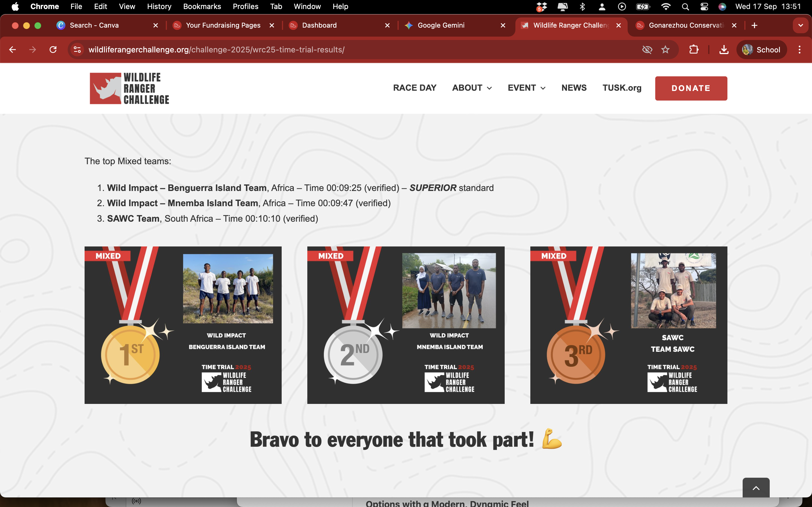Bookmark this page with the star icon
This screenshot has height=507, width=812.
pyautogui.click(x=666, y=49)
